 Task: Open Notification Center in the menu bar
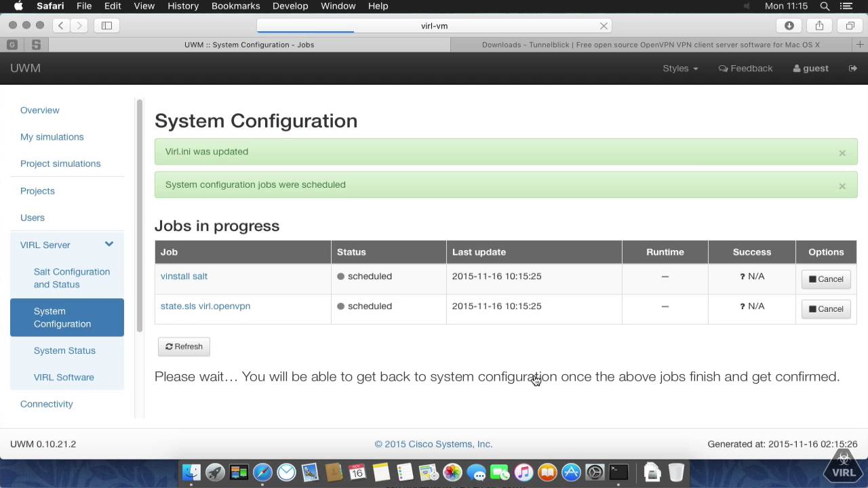point(846,6)
